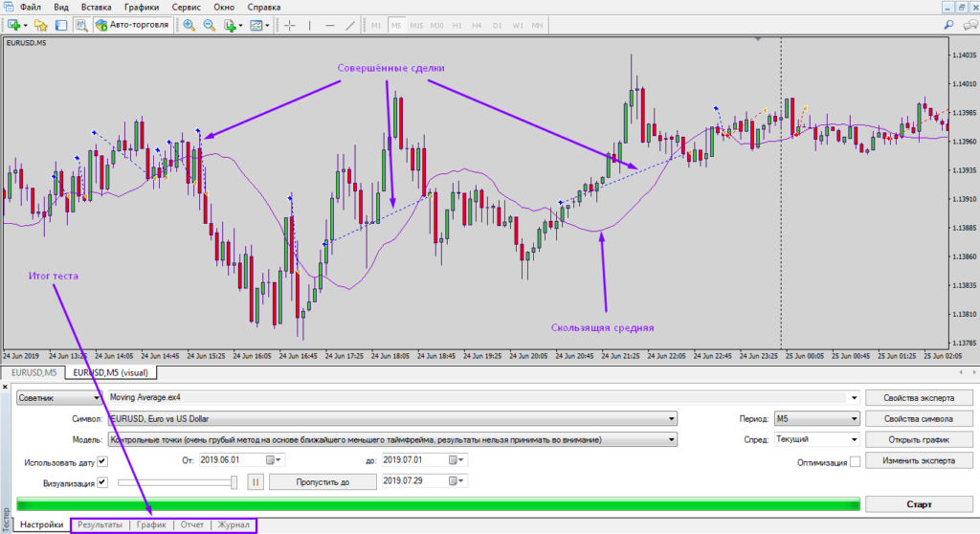Open the Символ EURUSD dropdown
This screenshot has height=534, width=980.
click(392, 419)
